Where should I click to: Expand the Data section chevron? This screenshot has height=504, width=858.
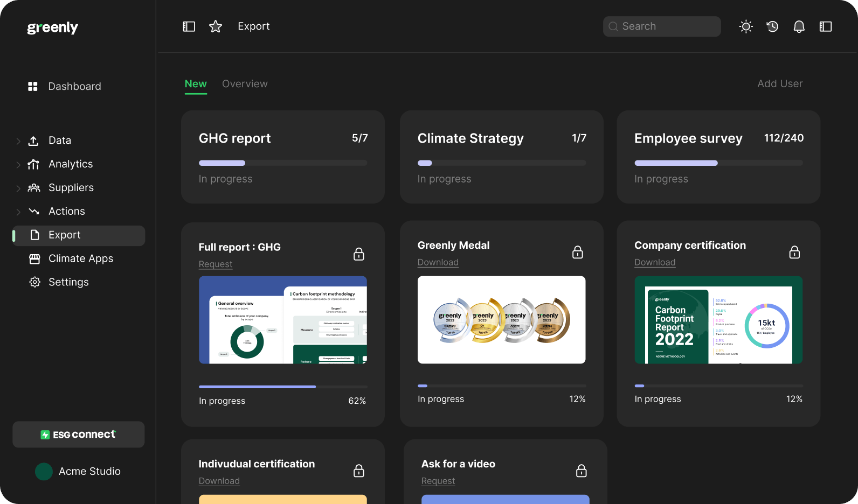[x=18, y=141]
